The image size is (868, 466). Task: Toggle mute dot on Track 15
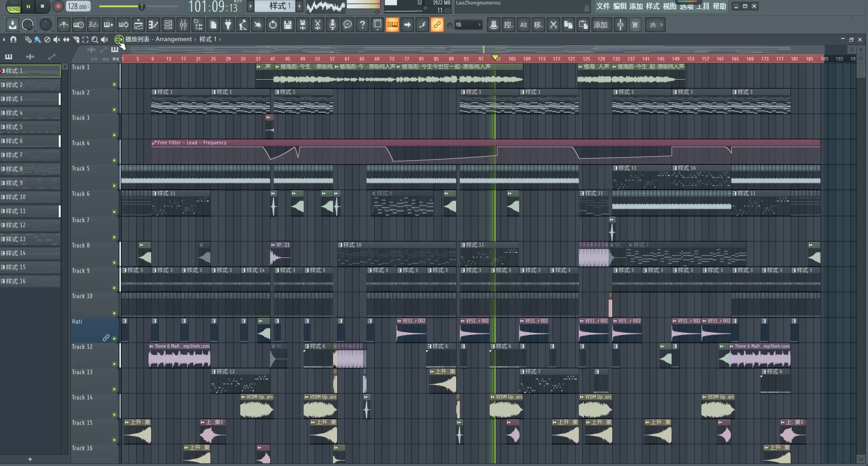[x=114, y=440]
